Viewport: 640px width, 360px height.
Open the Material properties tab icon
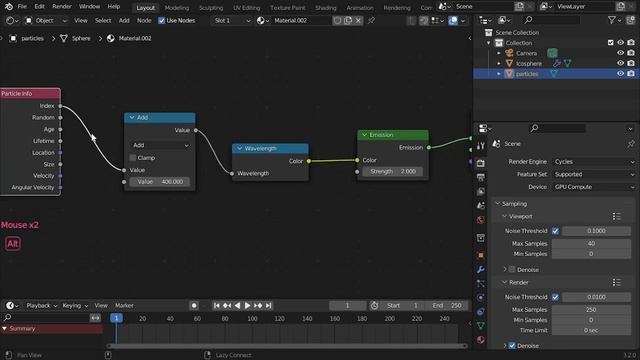pyautogui.click(x=480, y=340)
